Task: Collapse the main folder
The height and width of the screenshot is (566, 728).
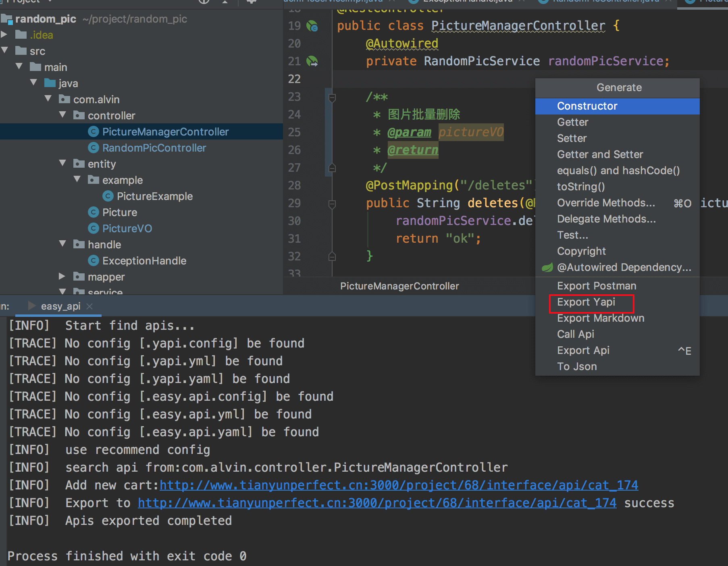Action: pos(19,67)
